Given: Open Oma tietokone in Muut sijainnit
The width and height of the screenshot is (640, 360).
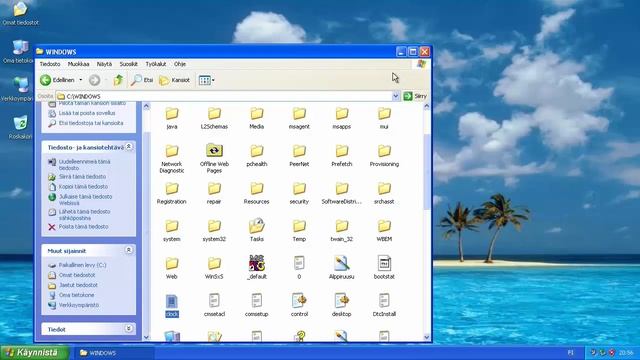Looking at the screenshot, I should [x=76, y=295].
